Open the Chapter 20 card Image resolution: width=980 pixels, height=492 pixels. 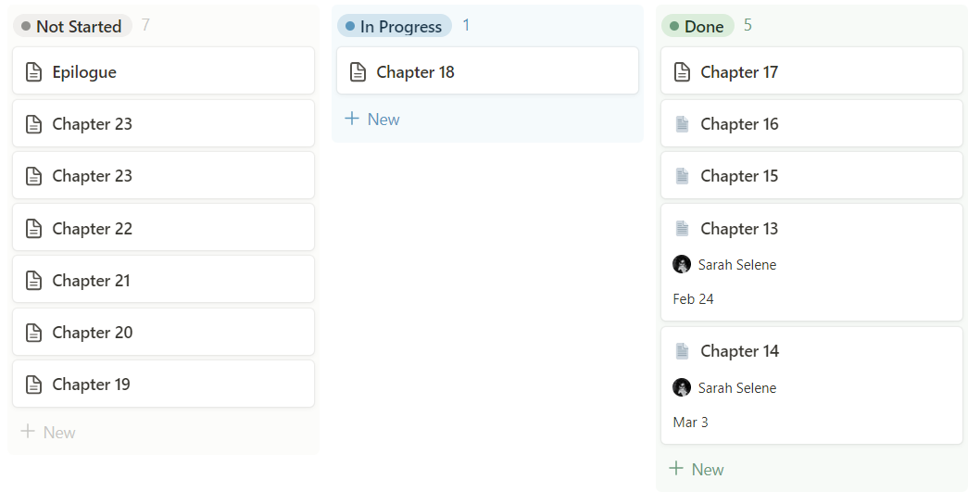point(163,333)
